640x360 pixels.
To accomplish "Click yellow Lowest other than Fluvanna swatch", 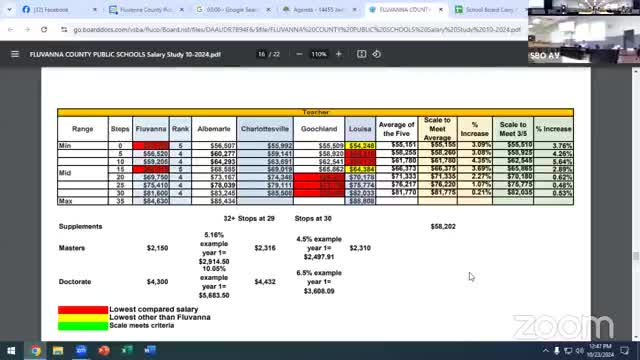I will [x=83, y=318].
